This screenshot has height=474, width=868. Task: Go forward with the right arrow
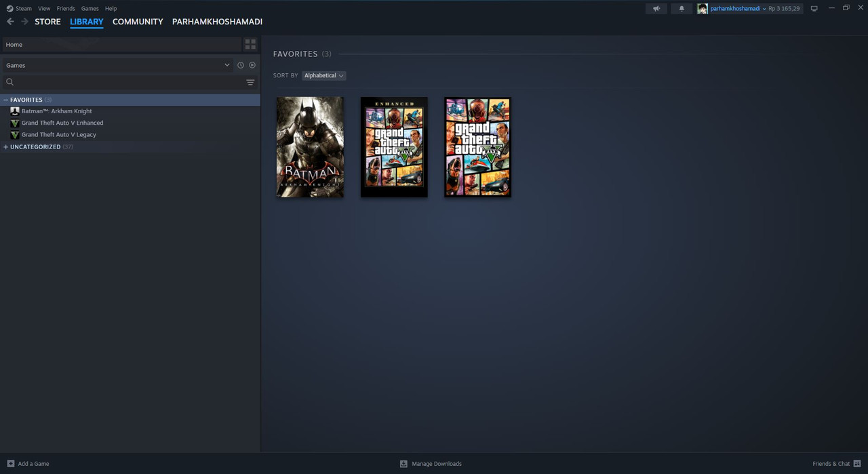24,22
